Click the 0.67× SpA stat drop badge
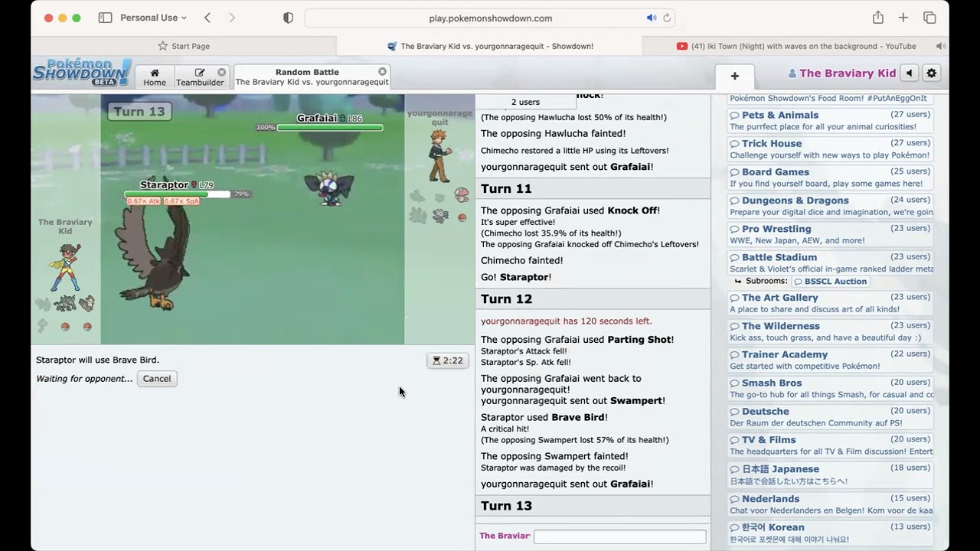 182,201
